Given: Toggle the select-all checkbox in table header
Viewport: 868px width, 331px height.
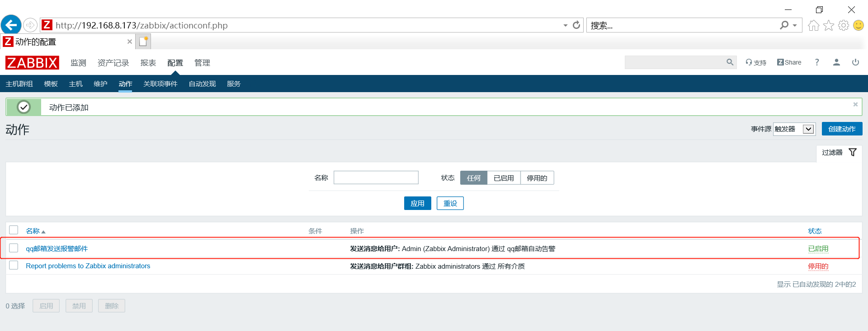Looking at the screenshot, I should 14,230.
